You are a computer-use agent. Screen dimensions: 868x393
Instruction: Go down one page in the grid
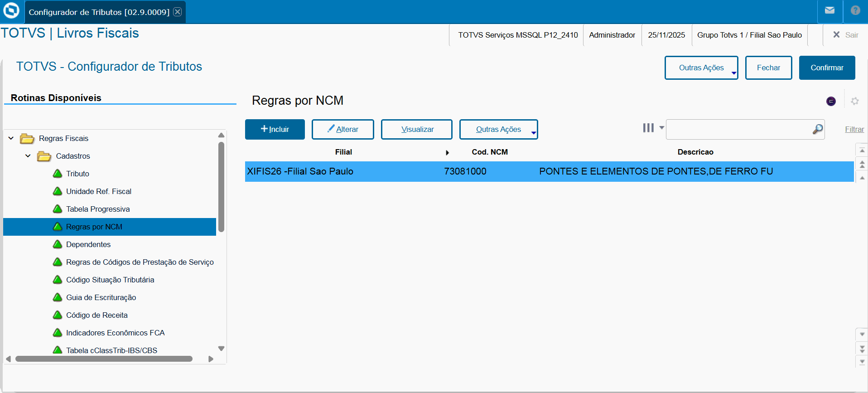862,349
